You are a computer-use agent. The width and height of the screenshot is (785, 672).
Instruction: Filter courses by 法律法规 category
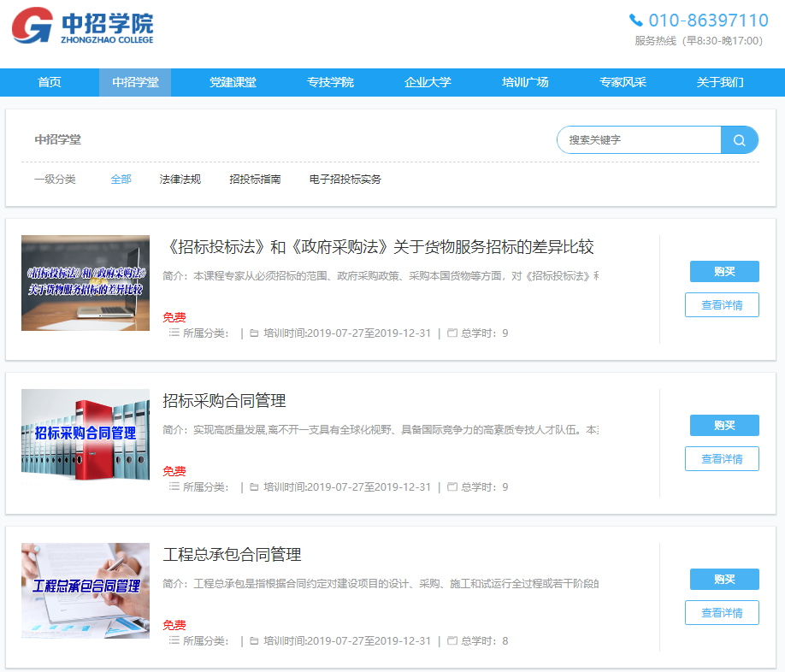click(x=180, y=180)
